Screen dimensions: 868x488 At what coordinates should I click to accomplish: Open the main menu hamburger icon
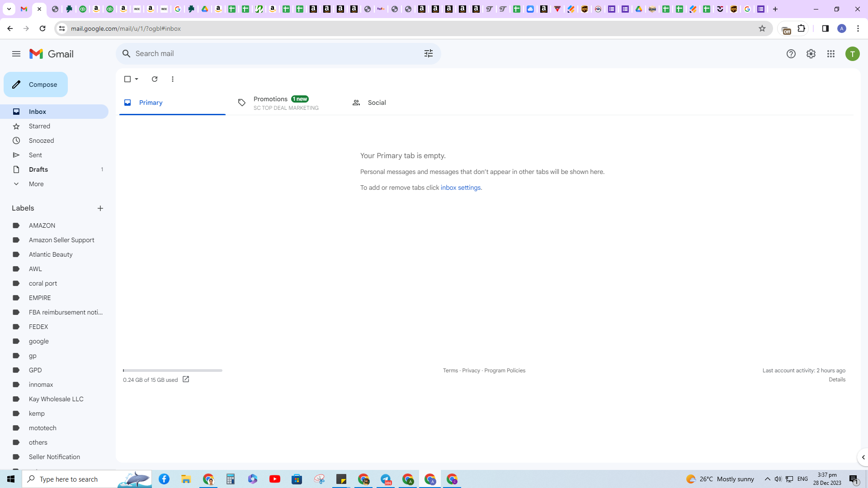pyautogui.click(x=16, y=54)
